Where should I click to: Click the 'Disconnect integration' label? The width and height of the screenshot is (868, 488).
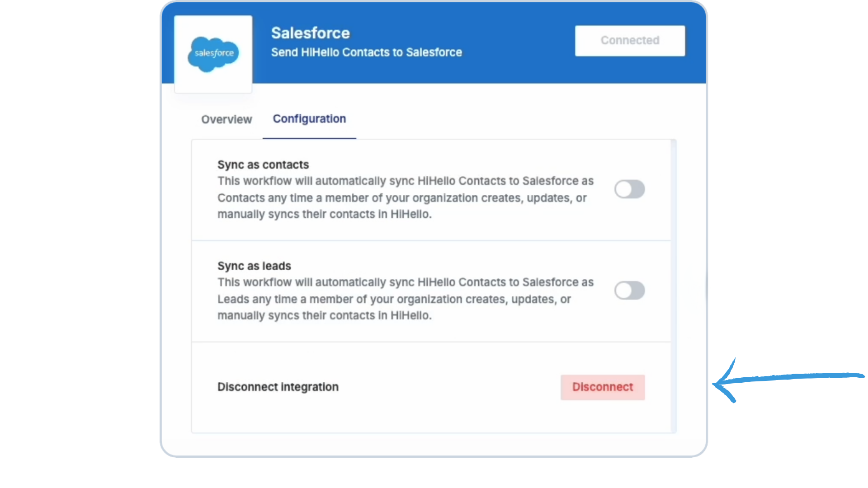(278, 387)
